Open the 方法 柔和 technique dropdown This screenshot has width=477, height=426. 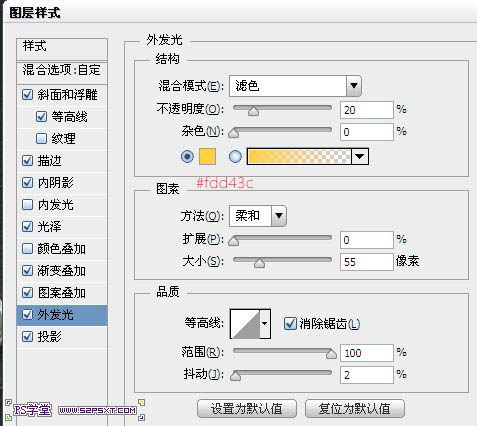click(x=258, y=216)
